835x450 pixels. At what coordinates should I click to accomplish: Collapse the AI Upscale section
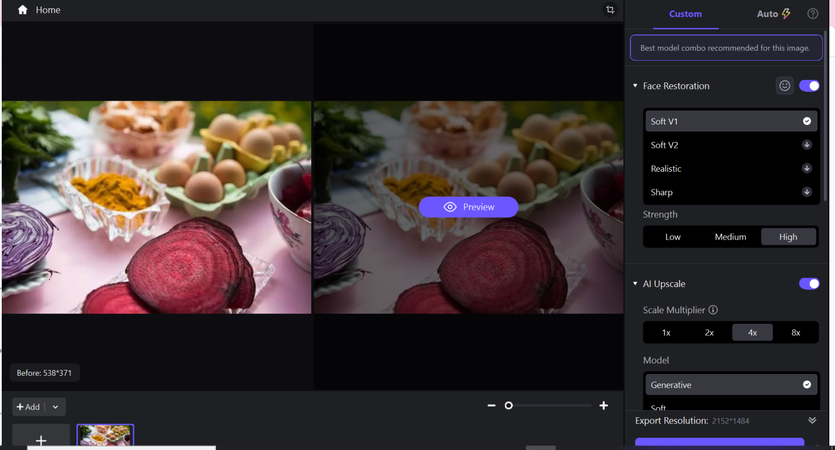click(x=635, y=284)
